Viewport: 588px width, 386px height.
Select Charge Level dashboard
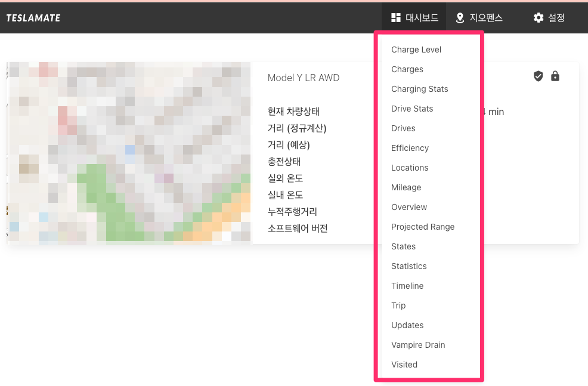coord(416,50)
